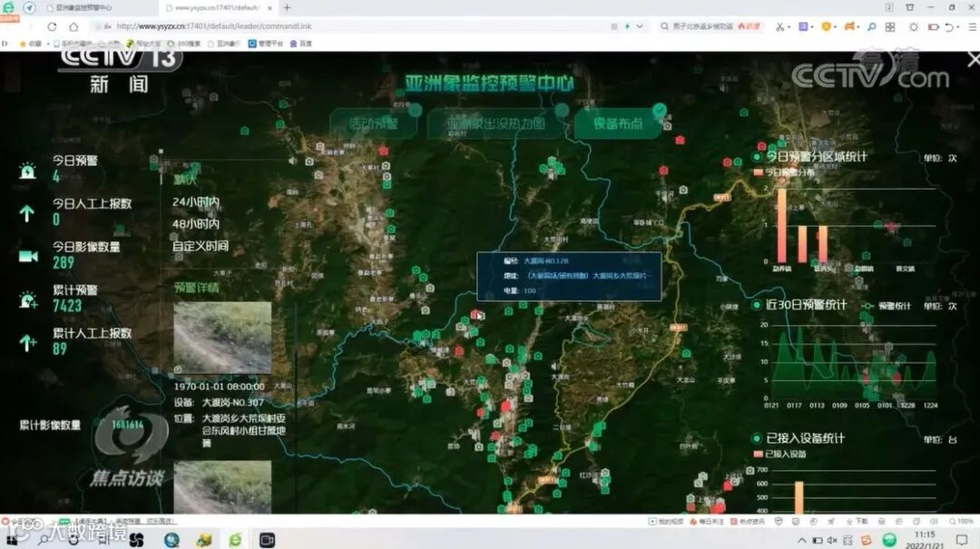The height and width of the screenshot is (549, 980).
Task: Click the lightning speed-mode icon in address bar
Action: click(x=627, y=26)
